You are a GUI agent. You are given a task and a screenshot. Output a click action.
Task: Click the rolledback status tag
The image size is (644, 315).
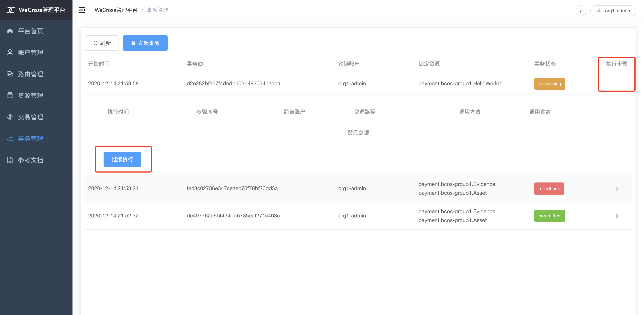click(549, 189)
